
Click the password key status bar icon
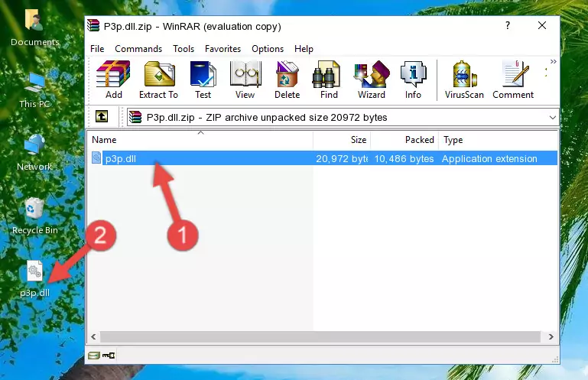click(109, 355)
